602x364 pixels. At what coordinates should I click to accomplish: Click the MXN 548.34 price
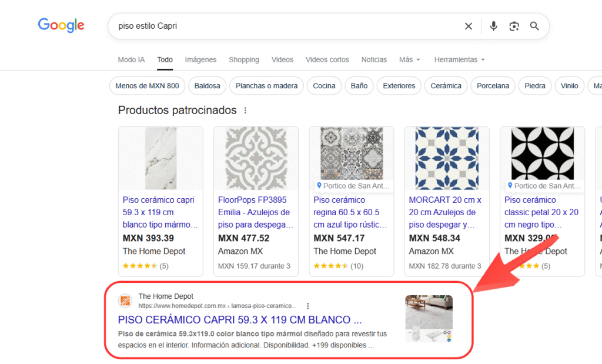coord(434,238)
